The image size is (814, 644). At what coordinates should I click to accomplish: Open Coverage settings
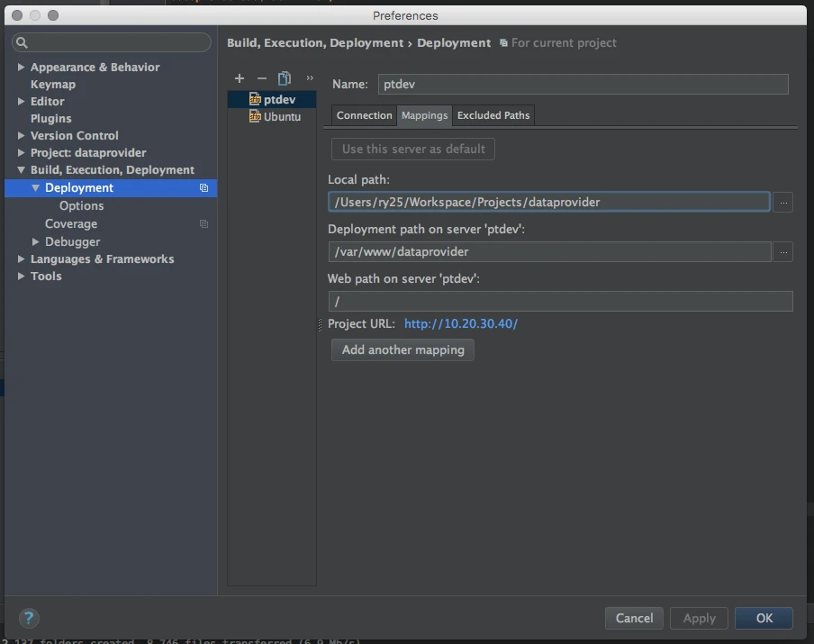click(x=71, y=224)
